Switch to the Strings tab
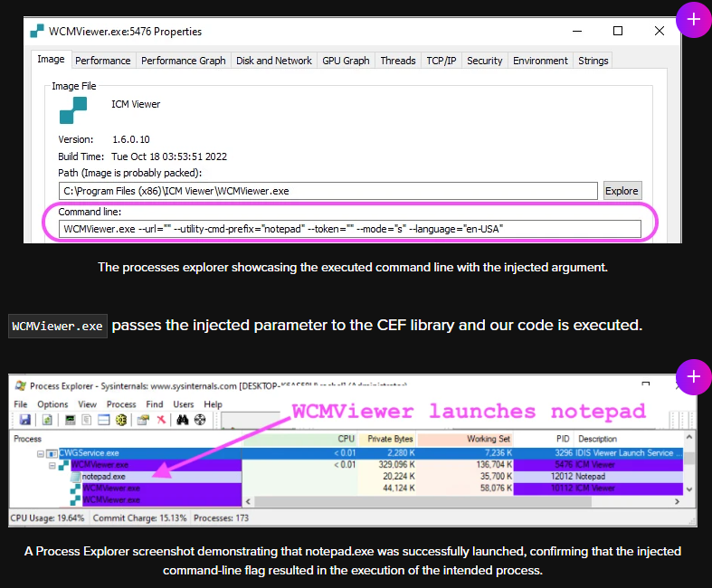712x588 pixels. click(593, 61)
